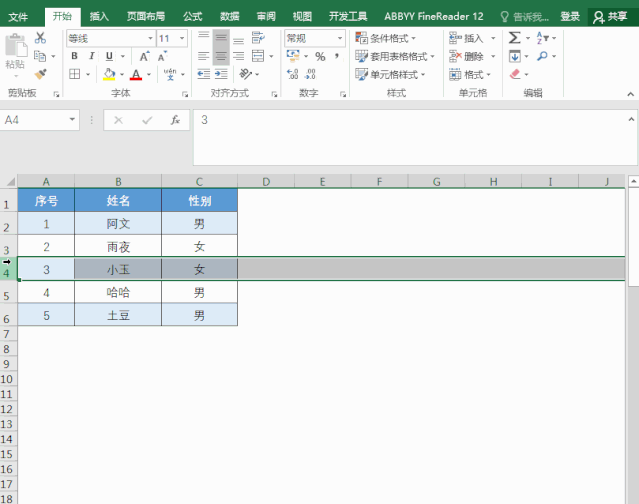Toggle Italic formatting

click(x=91, y=56)
